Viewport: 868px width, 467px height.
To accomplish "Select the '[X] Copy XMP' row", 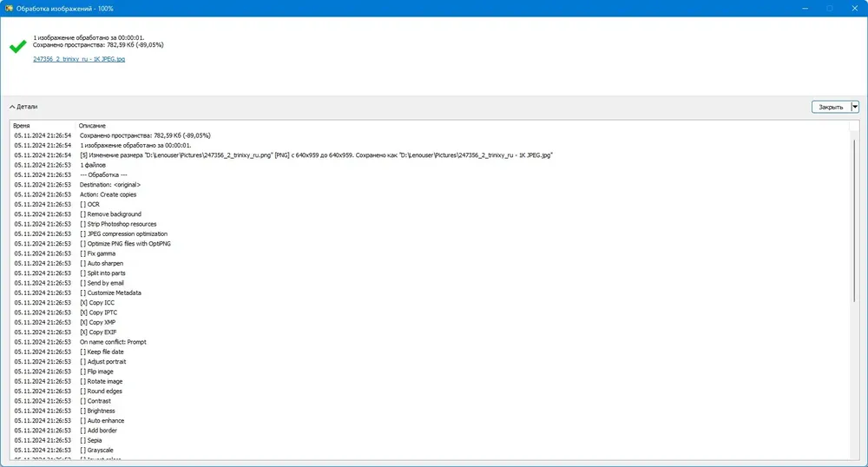I will coord(430,322).
